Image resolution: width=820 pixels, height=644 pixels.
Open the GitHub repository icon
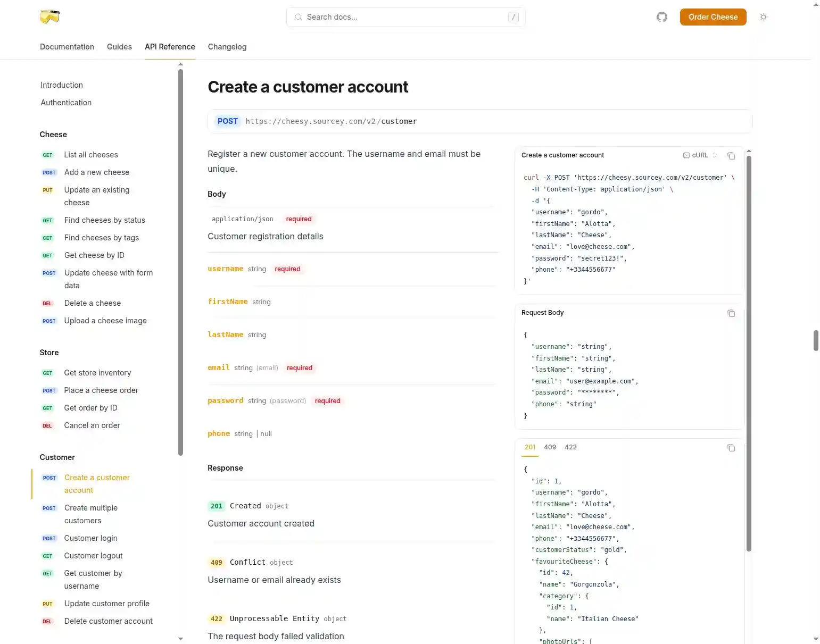pyautogui.click(x=662, y=17)
